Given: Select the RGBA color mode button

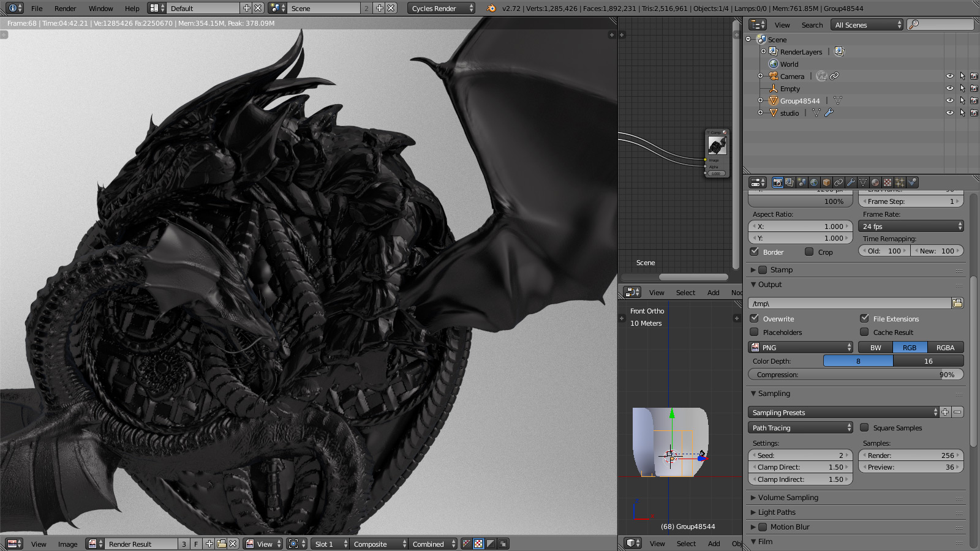Looking at the screenshot, I should pos(945,348).
